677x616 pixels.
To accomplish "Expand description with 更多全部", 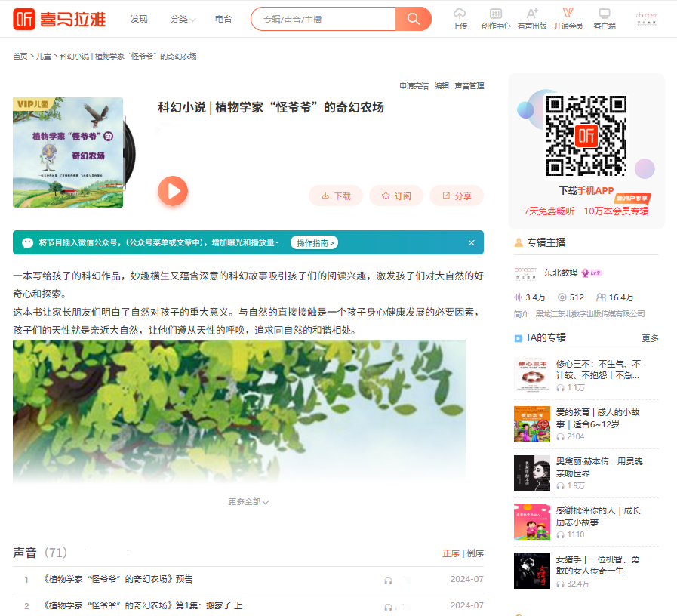I will click(x=248, y=502).
